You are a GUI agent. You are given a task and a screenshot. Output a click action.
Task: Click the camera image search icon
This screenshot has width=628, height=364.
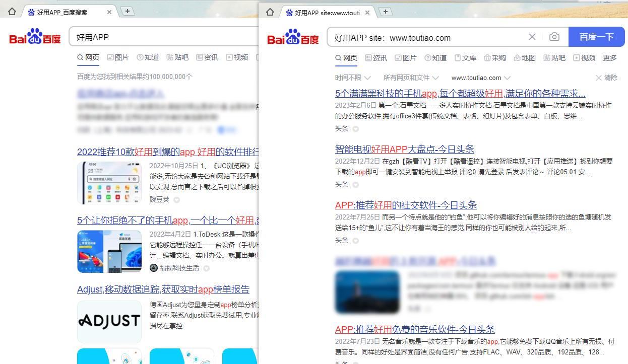pos(554,37)
